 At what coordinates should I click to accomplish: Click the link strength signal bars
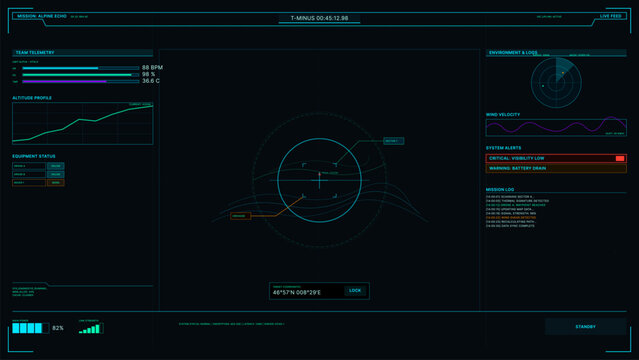click(x=91, y=329)
